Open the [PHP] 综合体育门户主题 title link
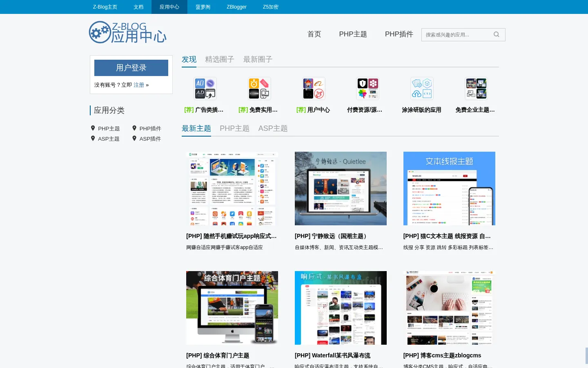 [218, 355]
